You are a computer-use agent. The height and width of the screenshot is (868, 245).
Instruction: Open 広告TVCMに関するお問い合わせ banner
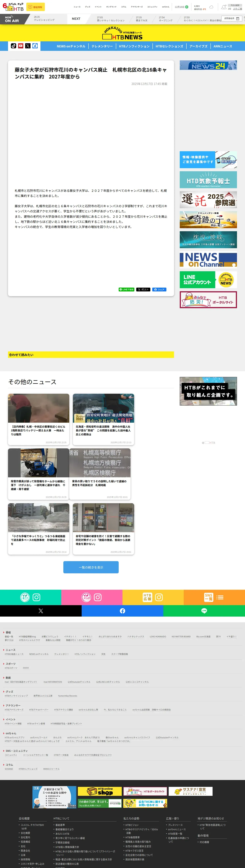[x=145, y=803]
